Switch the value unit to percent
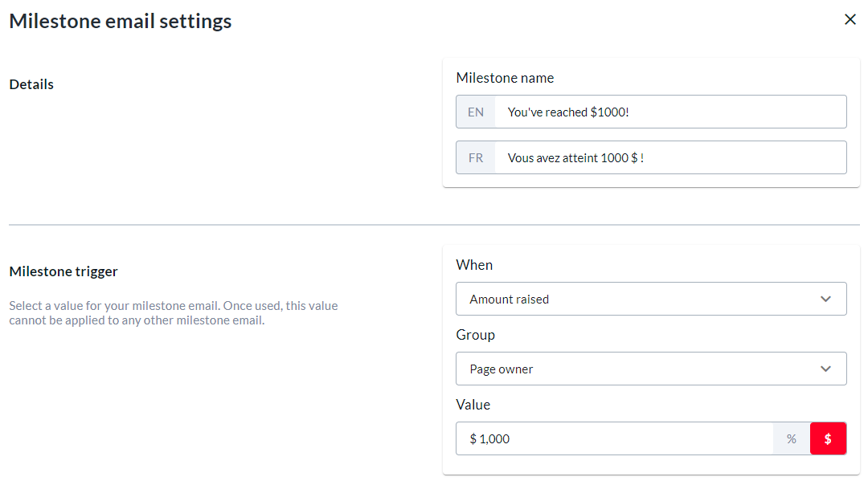Viewport: 868px width, 481px height. pos(792,438)
